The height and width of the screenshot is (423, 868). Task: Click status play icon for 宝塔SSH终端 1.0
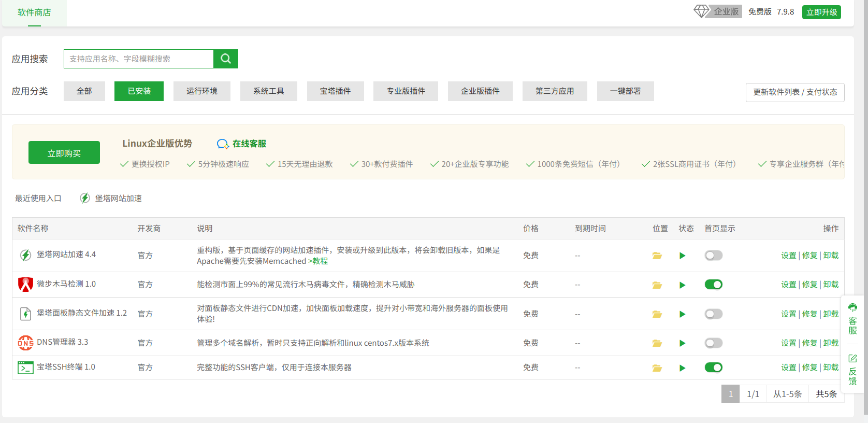[x=683, y=368]
